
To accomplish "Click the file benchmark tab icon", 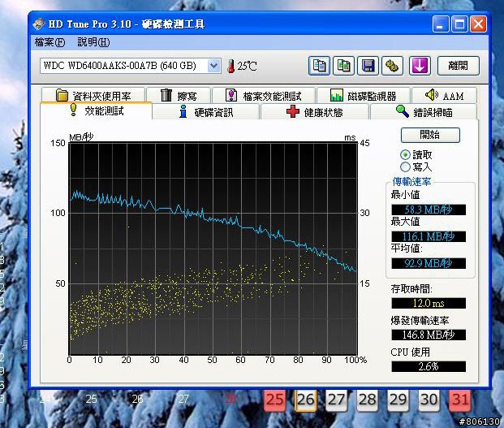I will point(231,95).
